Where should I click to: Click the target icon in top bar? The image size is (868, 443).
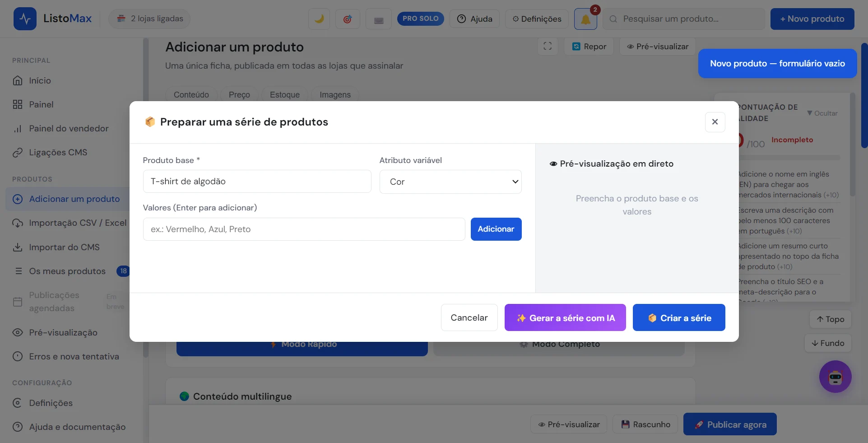348,19
